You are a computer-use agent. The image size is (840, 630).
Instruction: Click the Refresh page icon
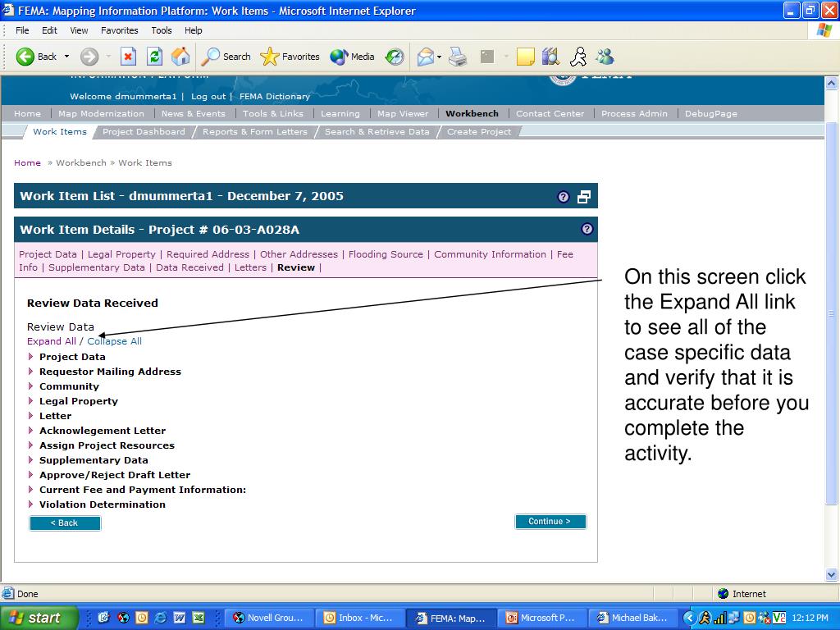154,57
